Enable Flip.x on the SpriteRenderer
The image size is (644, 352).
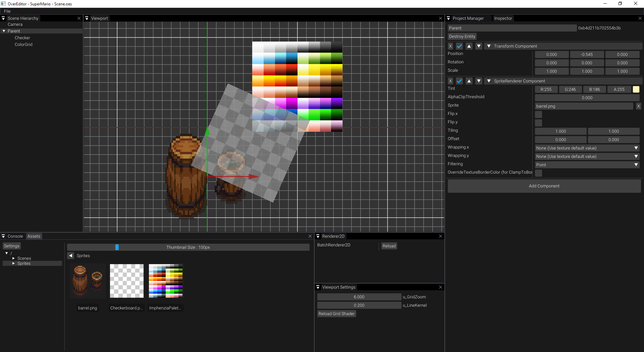pyautogui.click(x=538, y=114)
